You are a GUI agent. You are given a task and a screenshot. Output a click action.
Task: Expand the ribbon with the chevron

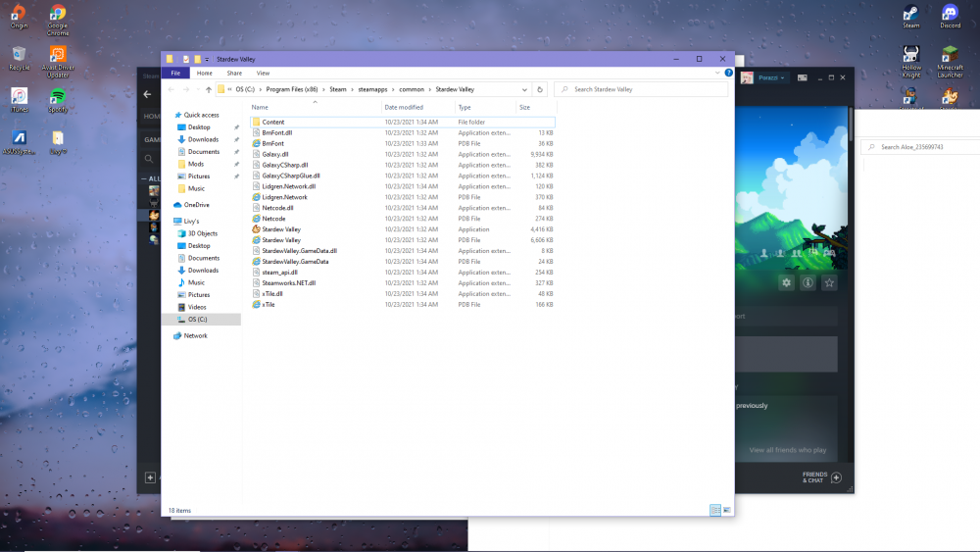click(x=717, y=73)
